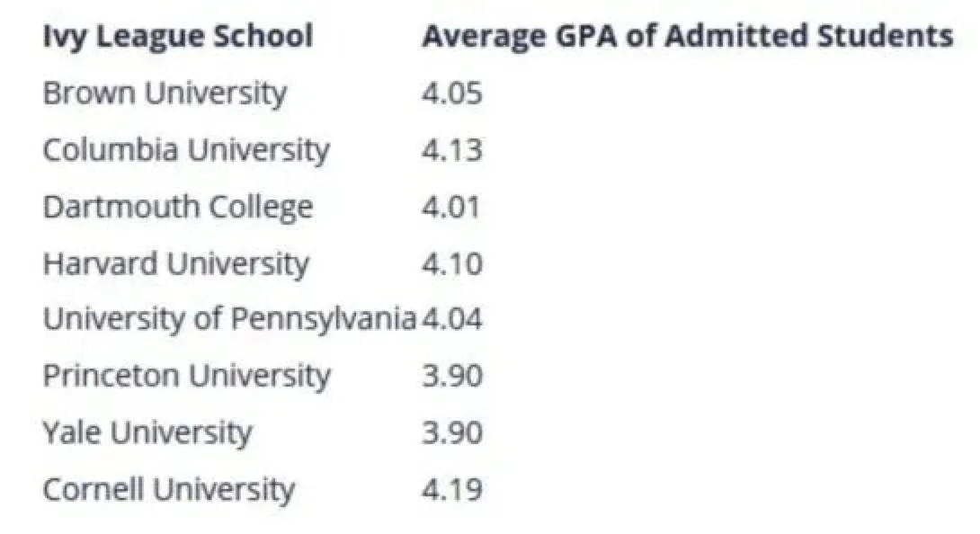
Task: Select Harvard's 4.10 GPA value
Action: [x=452, y=263]
